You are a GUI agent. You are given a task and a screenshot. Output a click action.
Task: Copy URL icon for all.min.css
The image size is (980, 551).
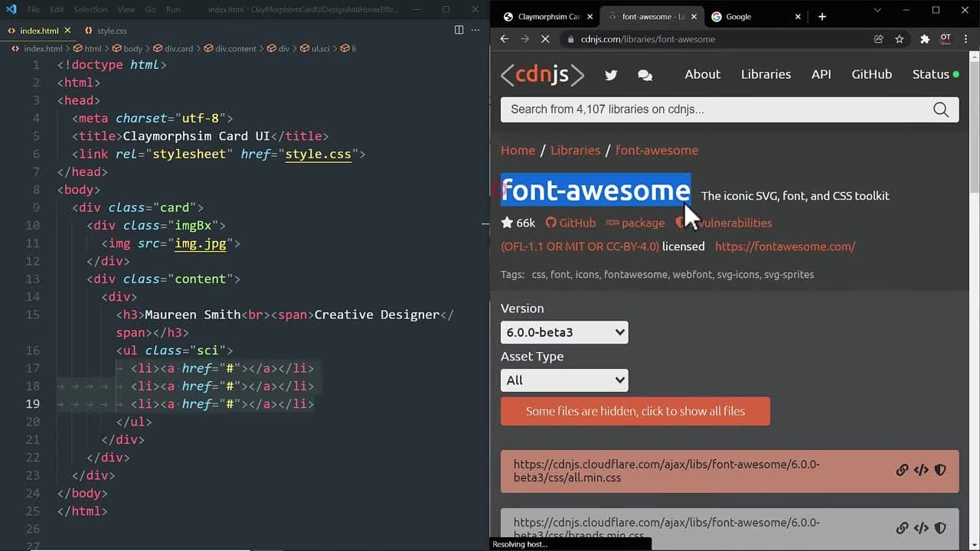click(x=902, y=471)
